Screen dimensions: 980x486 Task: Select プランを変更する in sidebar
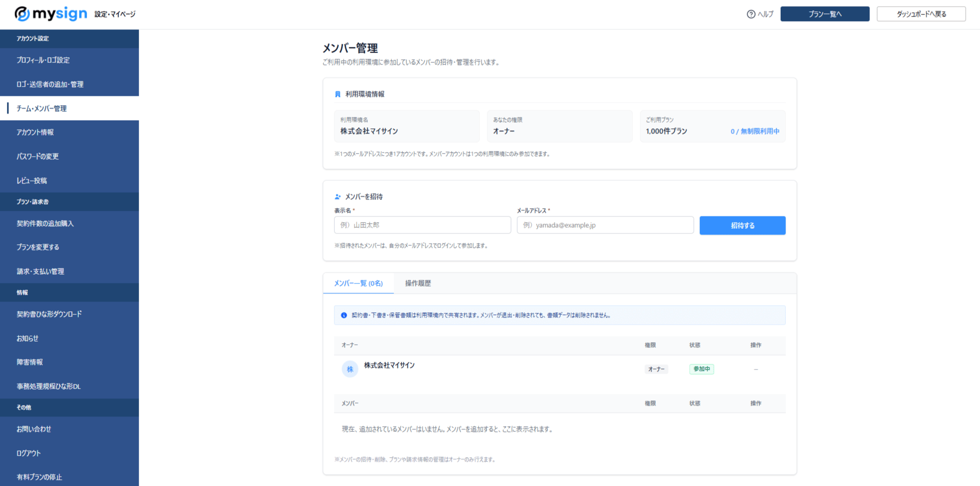point(70,247)
